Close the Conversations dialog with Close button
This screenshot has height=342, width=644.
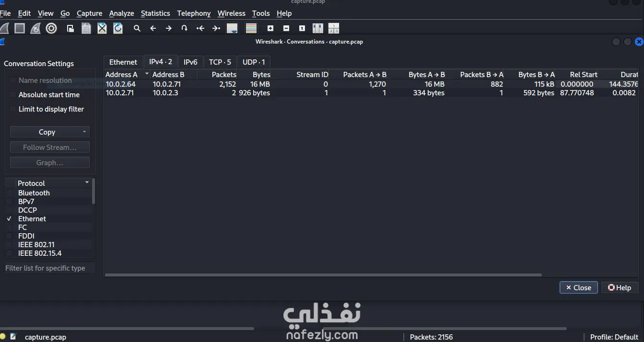point(579,287)
